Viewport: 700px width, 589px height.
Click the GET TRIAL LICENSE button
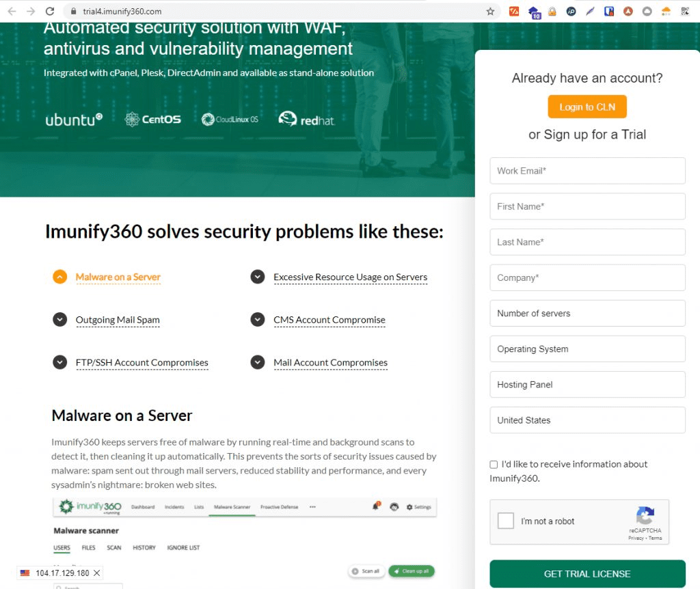tap(587, 574)
